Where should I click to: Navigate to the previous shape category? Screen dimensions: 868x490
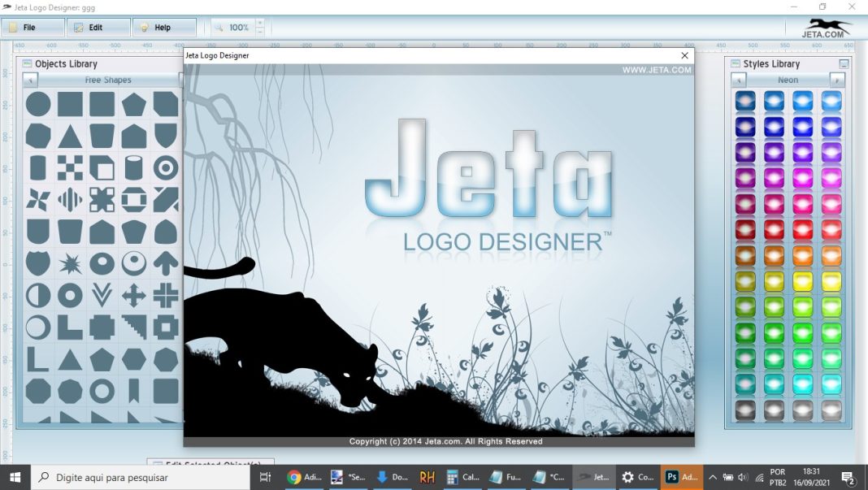point(30,80)
